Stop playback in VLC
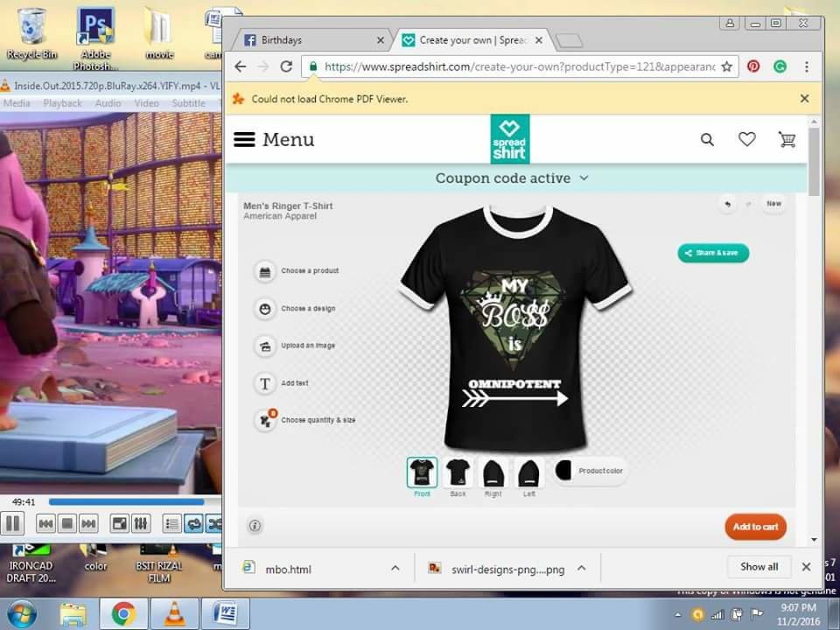 67,523
